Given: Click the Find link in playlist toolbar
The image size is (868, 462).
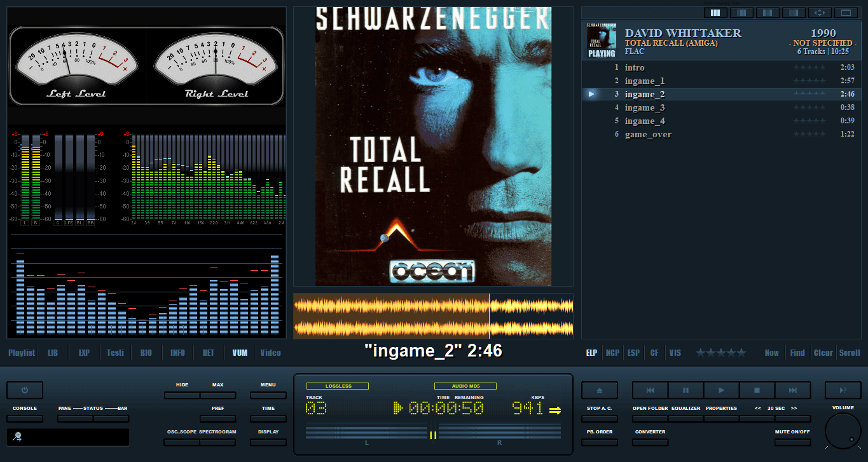Looking at the screenshot, I should point(797,353).
